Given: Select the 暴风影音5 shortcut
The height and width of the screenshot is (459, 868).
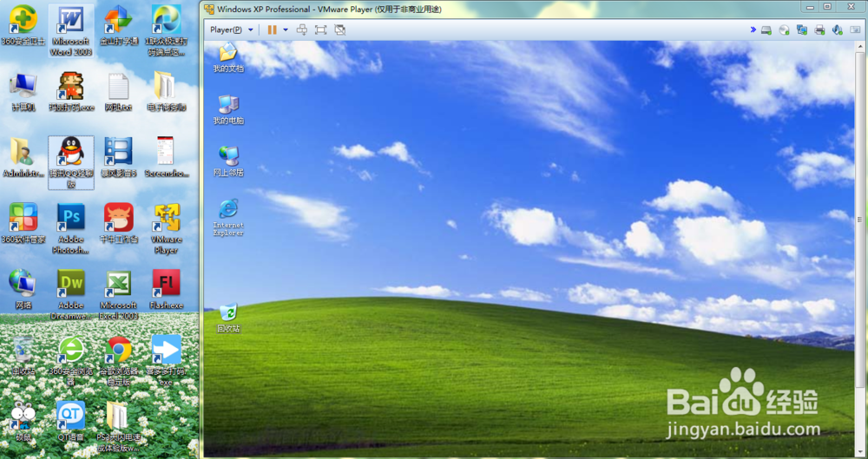Looking at the screenshot, I should click(x=118, y=158).
